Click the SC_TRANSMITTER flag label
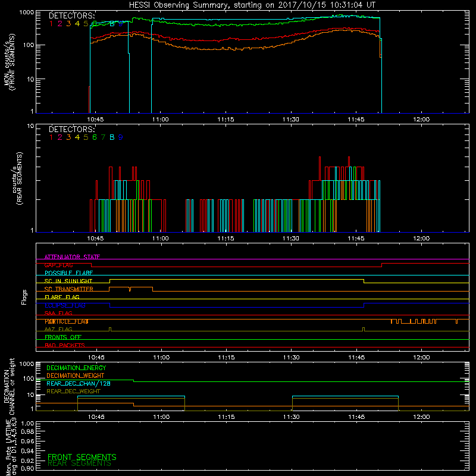 point(69,289)
